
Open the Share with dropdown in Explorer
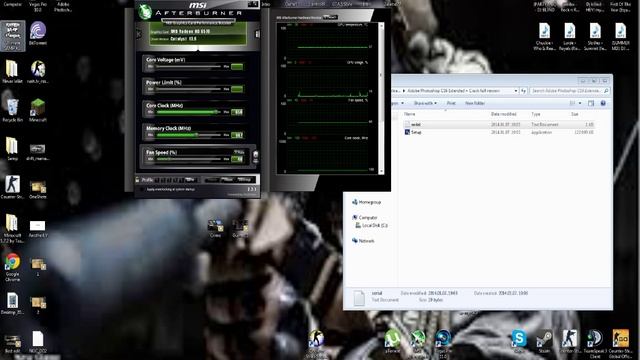425,103
